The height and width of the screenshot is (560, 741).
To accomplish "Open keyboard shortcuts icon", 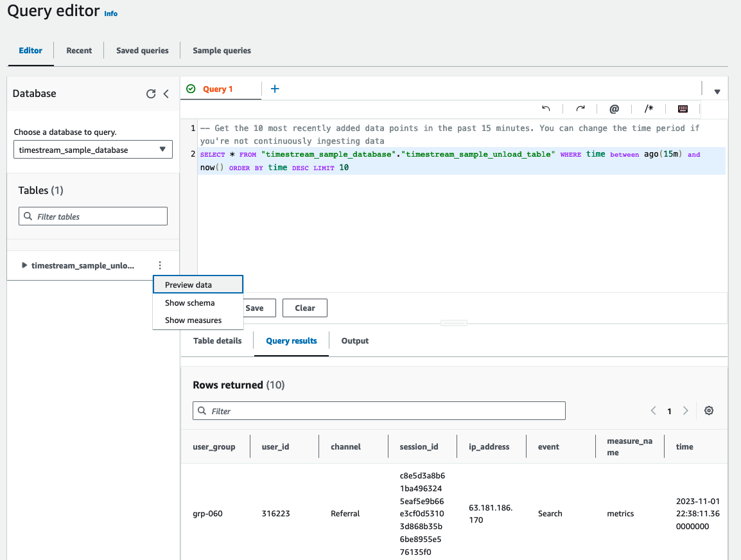I will 683,109.
